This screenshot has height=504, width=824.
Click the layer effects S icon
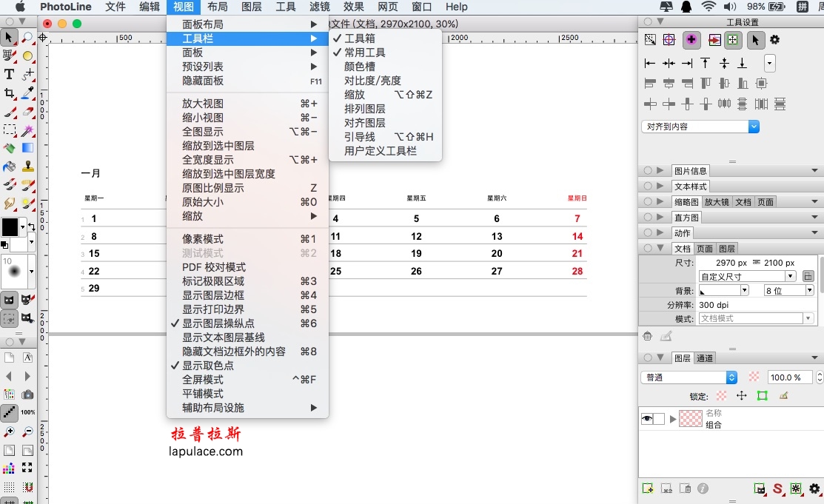[x=778, y=488]
